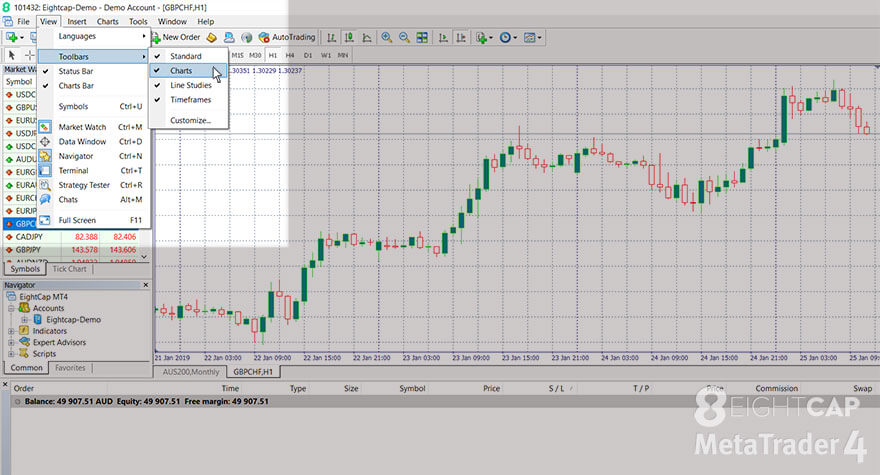Set timeframe to M15
Image resolution: width=880 pixels, height=475 pixels.
click(237, 55)
